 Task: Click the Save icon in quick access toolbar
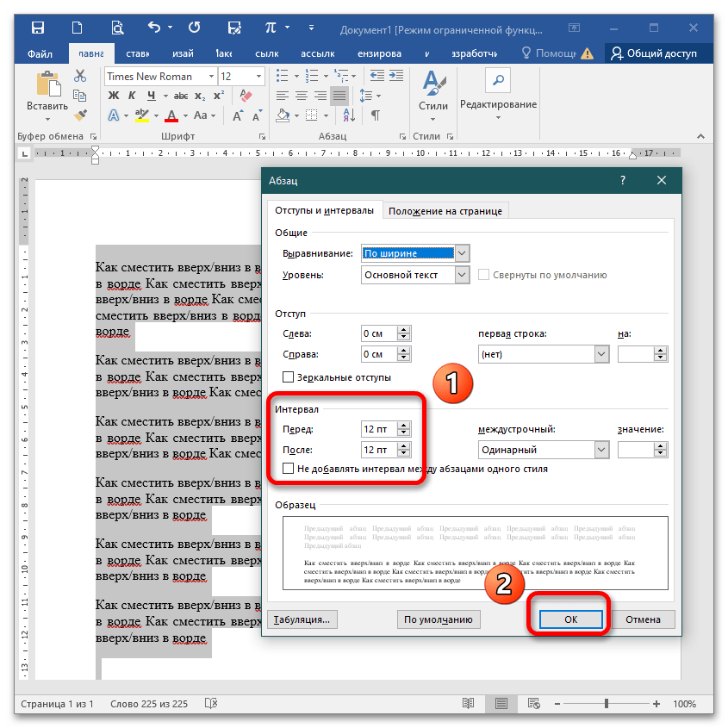[x=38, y=28]
